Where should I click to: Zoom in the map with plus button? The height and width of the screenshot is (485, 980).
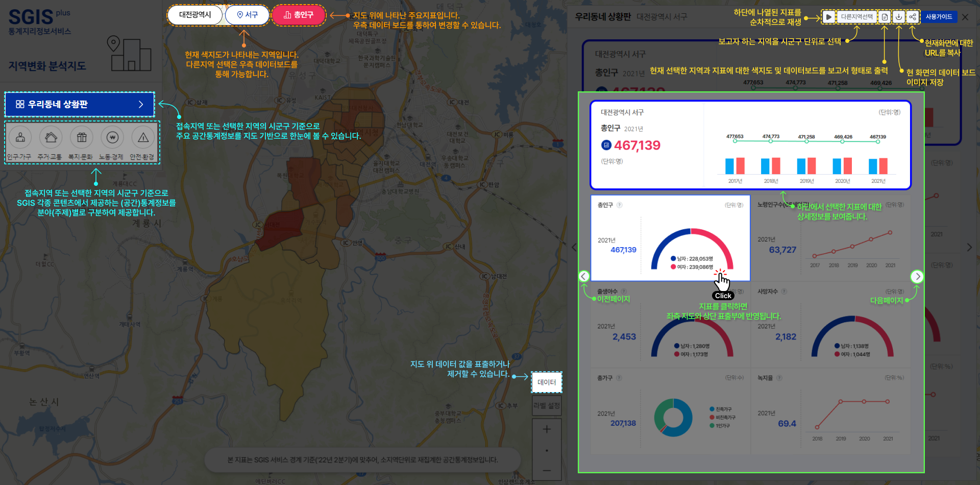[547, 429]
